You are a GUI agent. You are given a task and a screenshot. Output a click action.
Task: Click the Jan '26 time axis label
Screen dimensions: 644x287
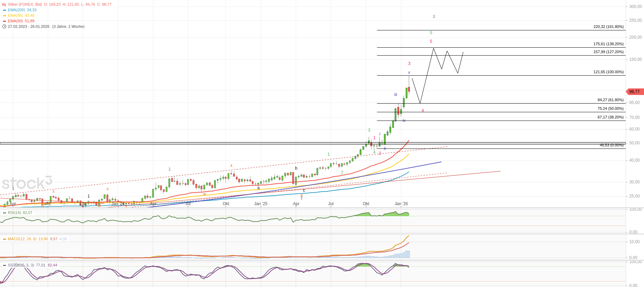(x=401, y=204)
